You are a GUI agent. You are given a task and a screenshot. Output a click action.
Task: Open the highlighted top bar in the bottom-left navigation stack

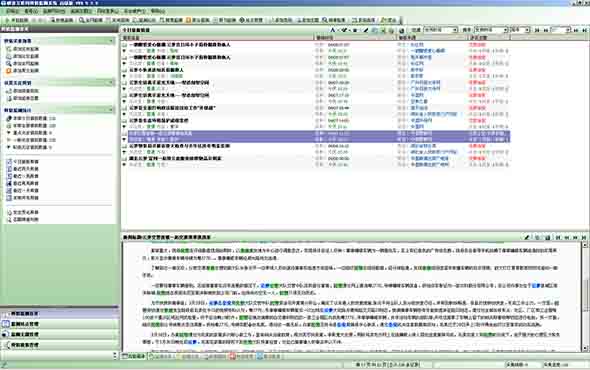tap(60, 314)
